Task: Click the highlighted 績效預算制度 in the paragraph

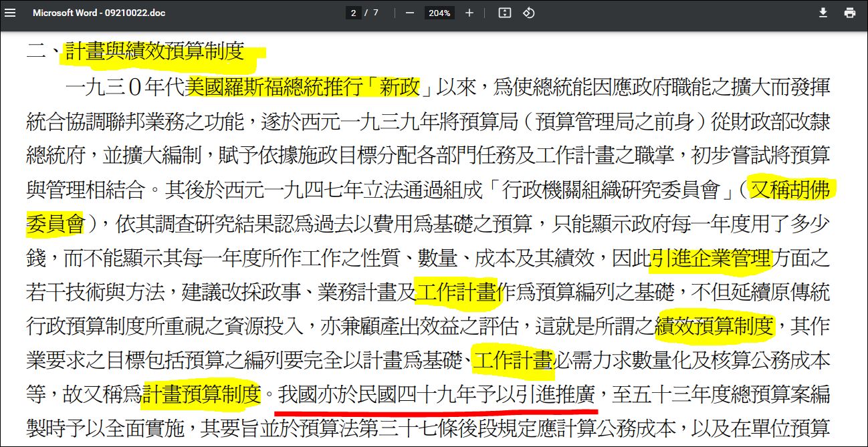Action: coord(714,326)
